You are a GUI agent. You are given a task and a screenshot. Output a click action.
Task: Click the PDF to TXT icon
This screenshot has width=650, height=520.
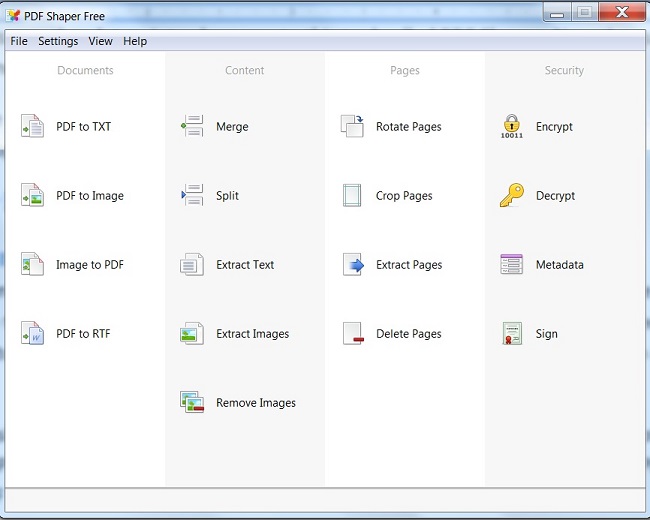pos(32,126)
